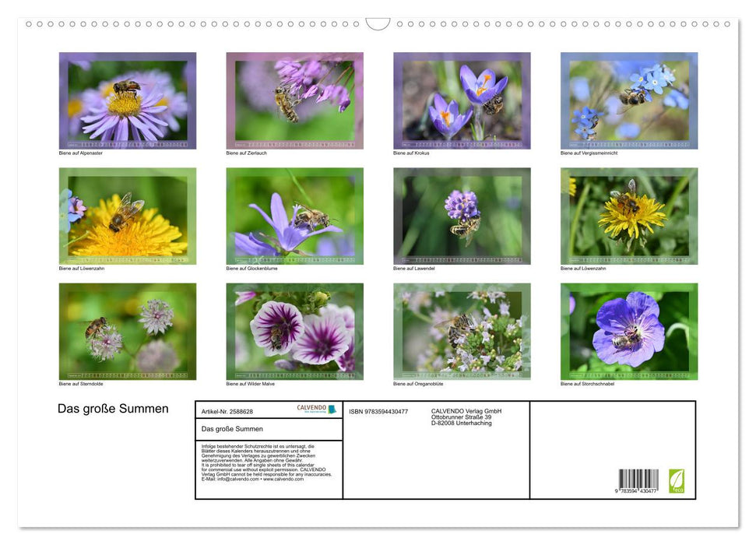This screenshot has height=545, width=756.
Task: Click the caption "Biene auf Lavendel"
Action: pyautogui.click(x=413, y=268)
